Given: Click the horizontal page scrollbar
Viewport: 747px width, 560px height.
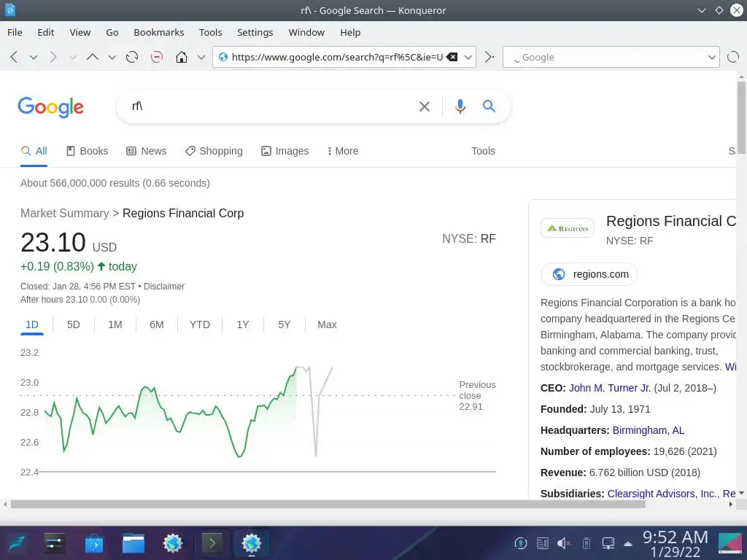Looking at the screenshot, I should click(328, 505).
